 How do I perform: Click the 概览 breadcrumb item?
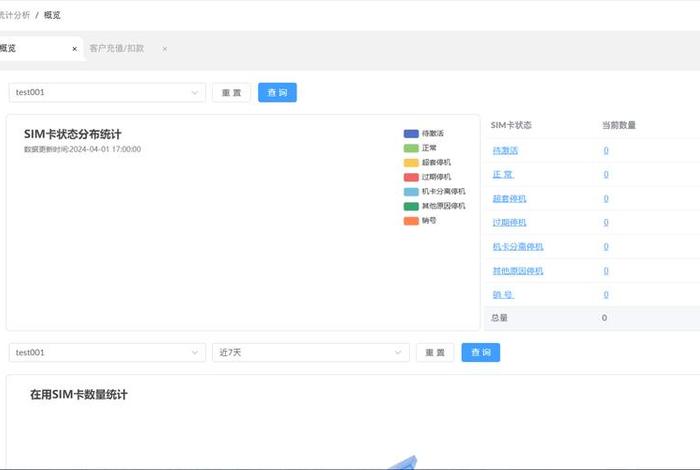(x=52, y=15)
